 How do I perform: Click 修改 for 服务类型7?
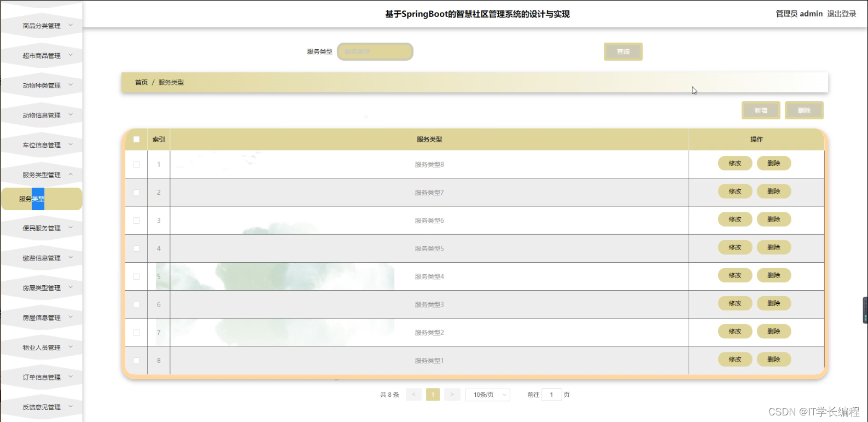point(735,191)
